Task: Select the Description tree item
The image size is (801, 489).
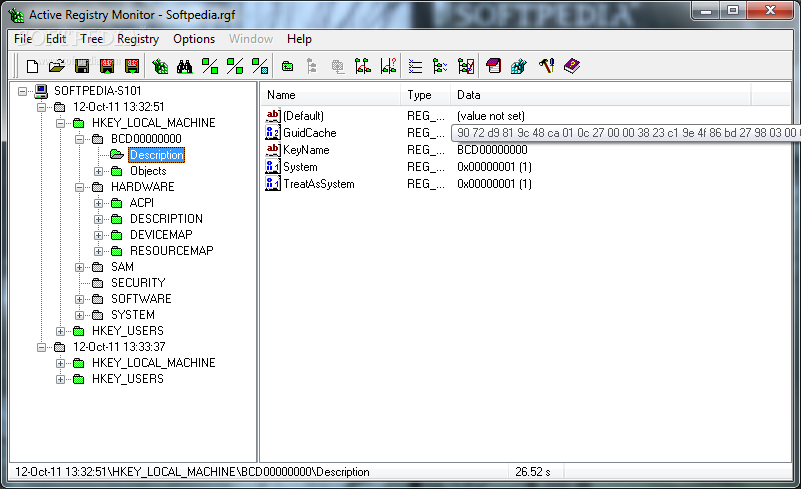Action: 156,155
